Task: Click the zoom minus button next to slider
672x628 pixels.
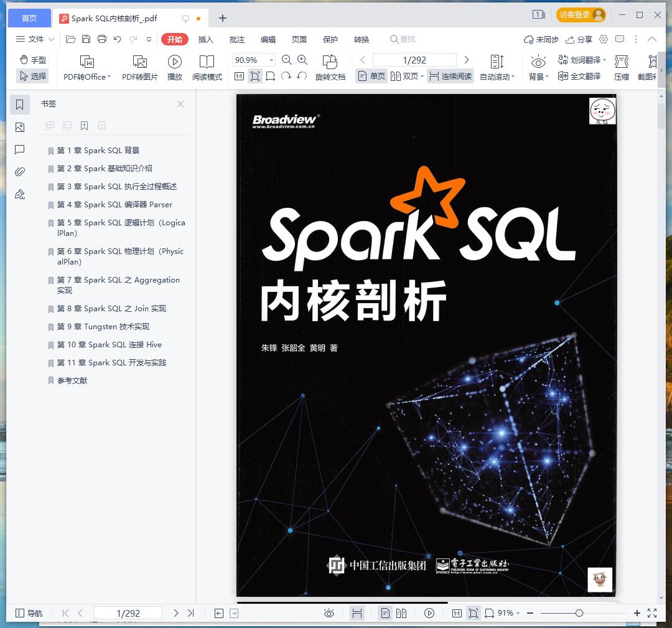Action: (x=530, y=613)
